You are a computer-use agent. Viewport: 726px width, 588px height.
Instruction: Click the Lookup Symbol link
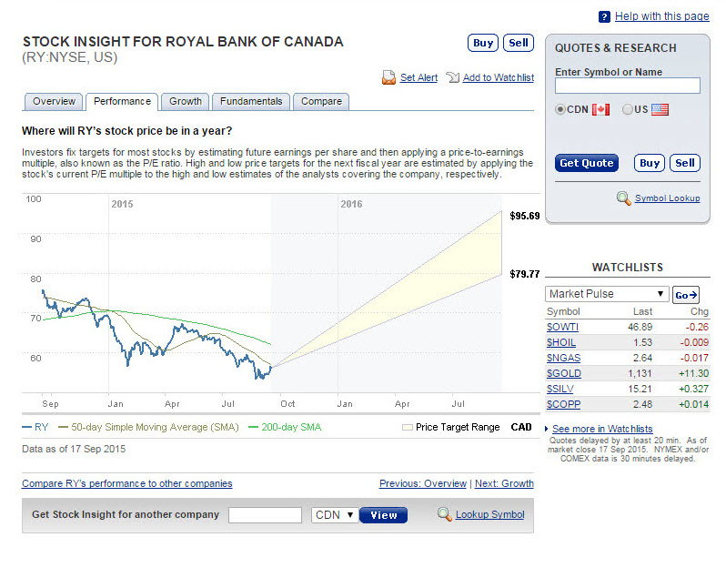click(x=489, y=515)
